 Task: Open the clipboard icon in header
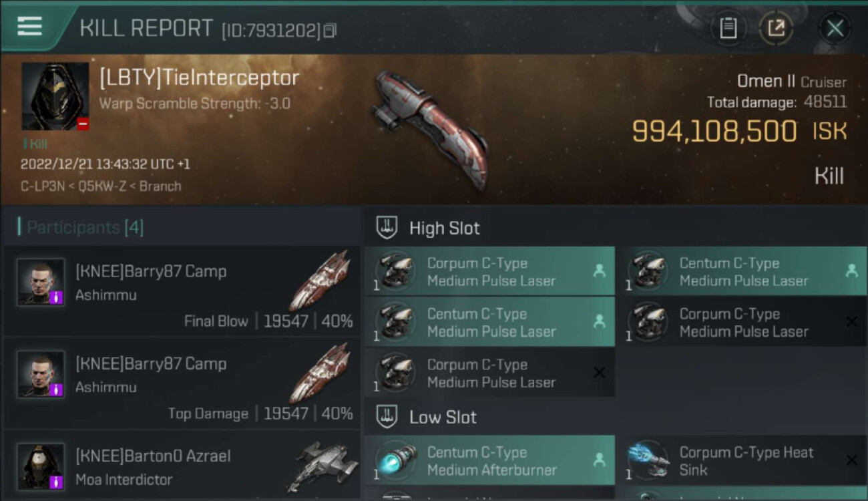tap(728, 28)
